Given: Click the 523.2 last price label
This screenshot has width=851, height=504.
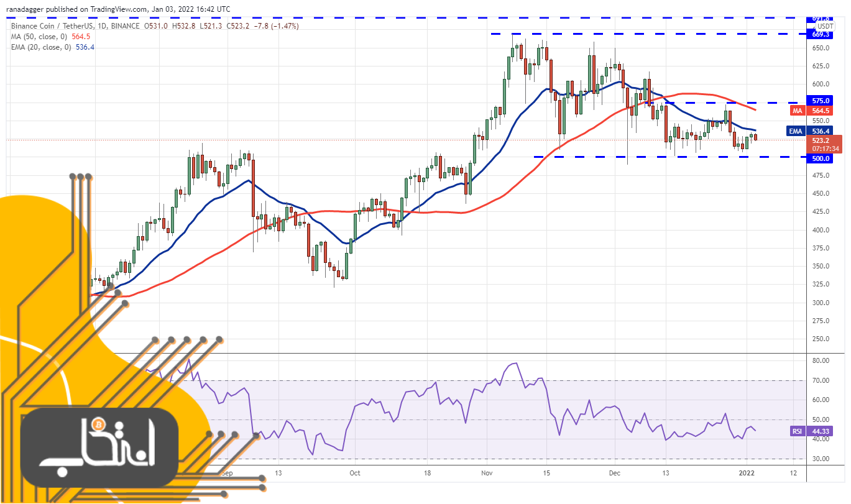Looking at the screenshot, I should click(x=821, y=140).
